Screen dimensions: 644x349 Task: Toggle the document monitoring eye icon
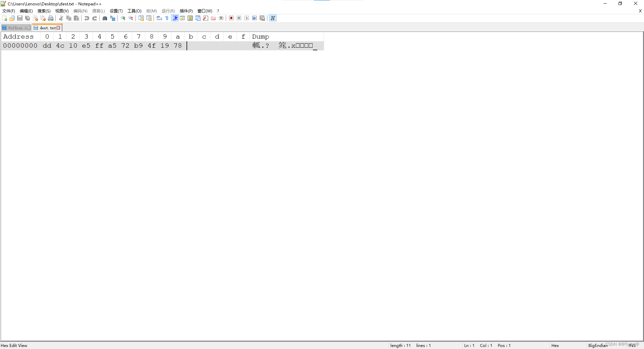pyautogui.click(x=221, y=18)
